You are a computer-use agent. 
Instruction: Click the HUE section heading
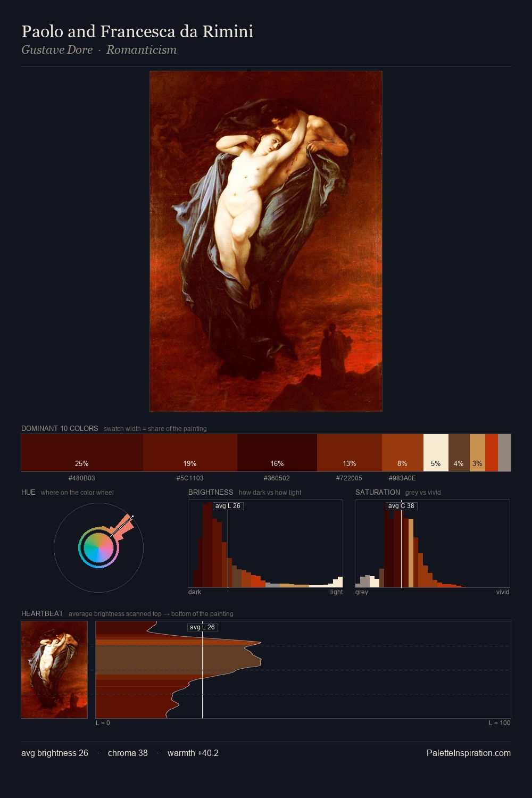(28, 492)
